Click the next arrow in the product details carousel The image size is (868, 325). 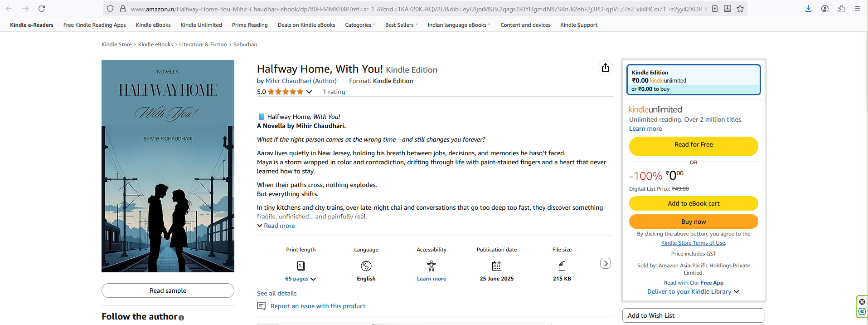click(605, 263)
